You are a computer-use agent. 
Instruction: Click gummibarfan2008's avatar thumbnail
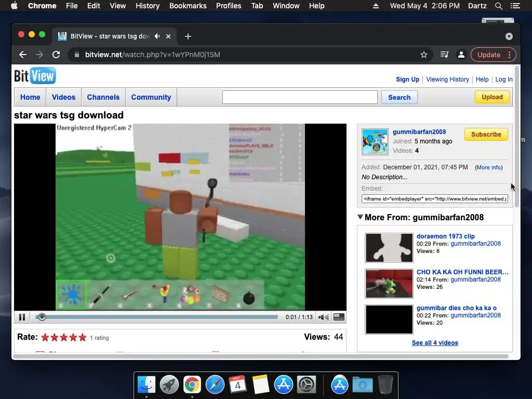375,142
